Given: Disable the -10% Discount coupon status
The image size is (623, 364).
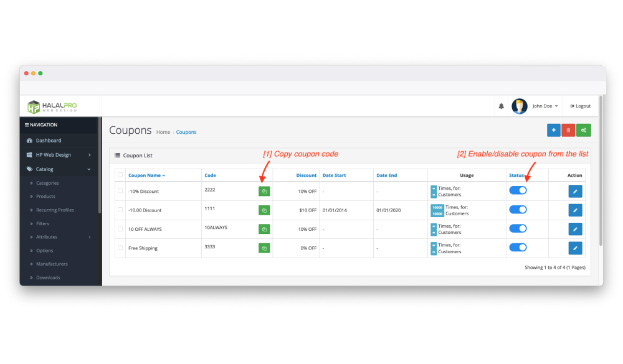Looking at the screenshot, I should pyautogui.click(x=518, y=190).
